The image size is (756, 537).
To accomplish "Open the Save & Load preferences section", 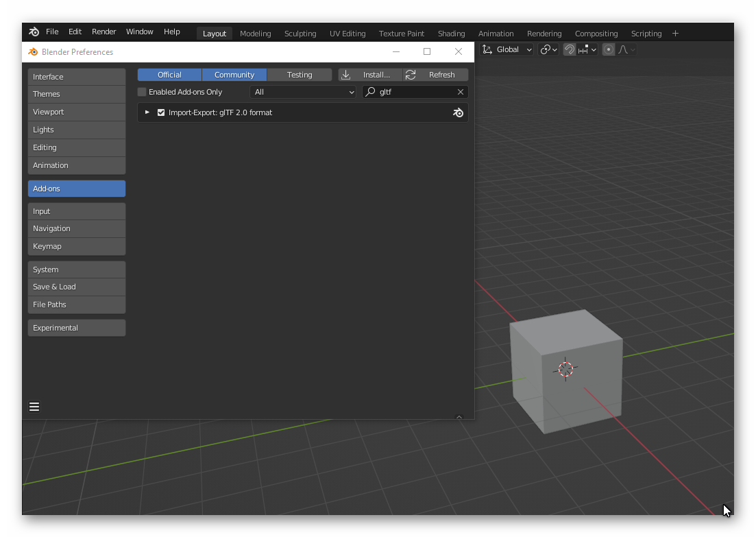I will tap(77, 287).
